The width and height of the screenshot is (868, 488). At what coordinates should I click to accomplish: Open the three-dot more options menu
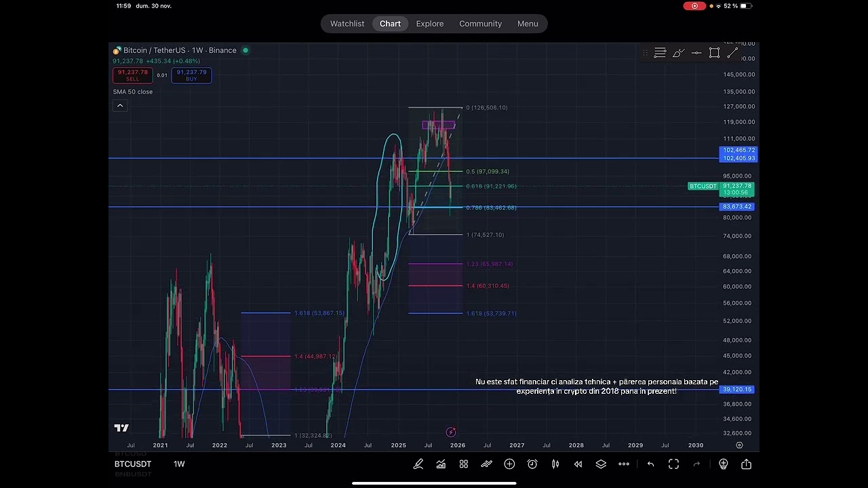[x=624, y=464]
